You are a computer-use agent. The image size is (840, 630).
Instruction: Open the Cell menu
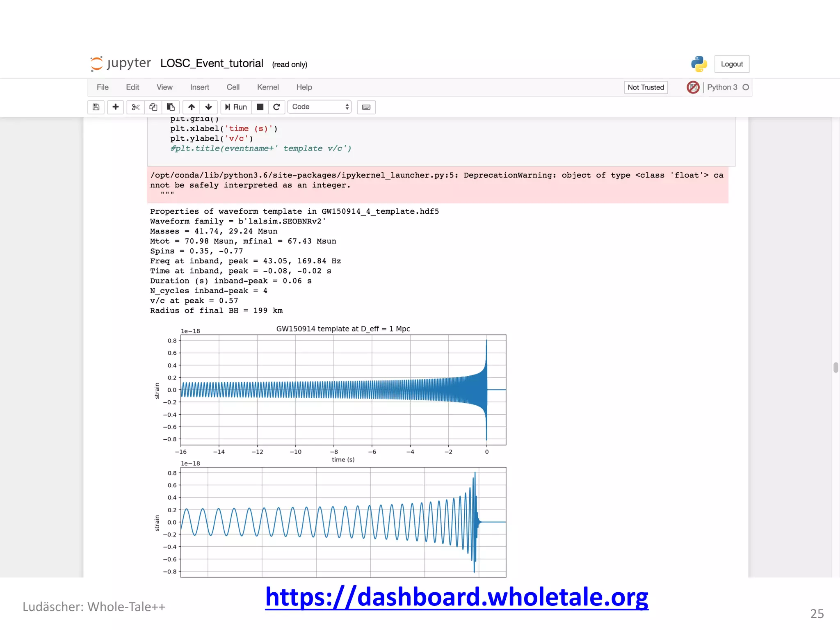tap(233, 87)
